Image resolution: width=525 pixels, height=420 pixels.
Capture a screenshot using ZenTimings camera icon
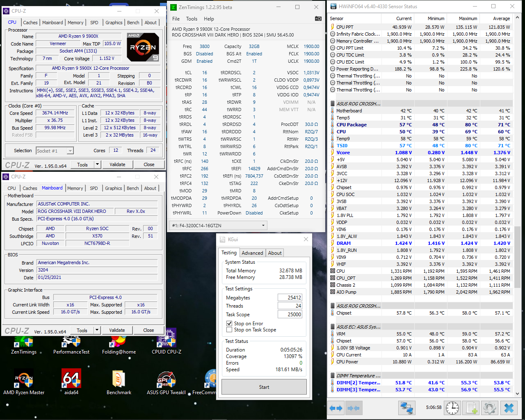pyautogui.click(x=318, y=18)
